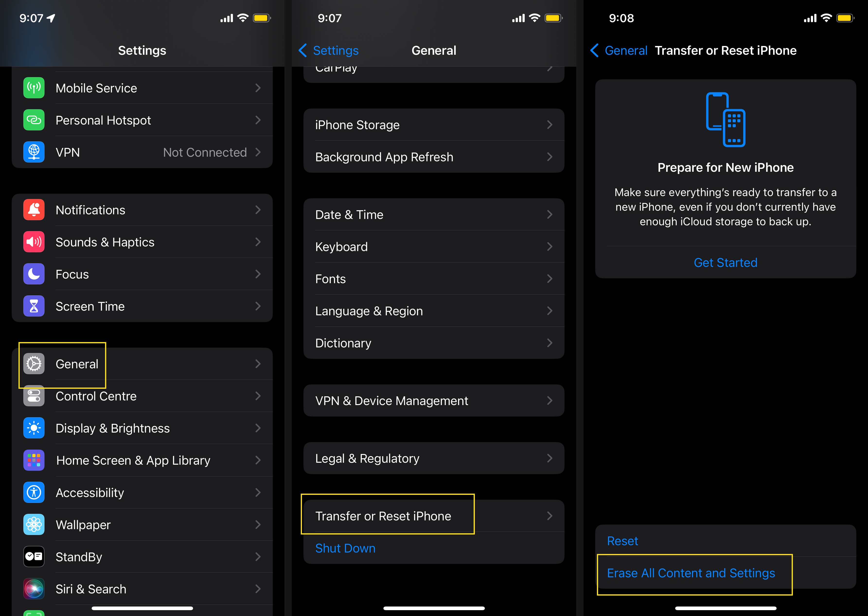This screenshot has height=616, width=868.
Task: Open Notifications settings
Action: click(142, 209)
